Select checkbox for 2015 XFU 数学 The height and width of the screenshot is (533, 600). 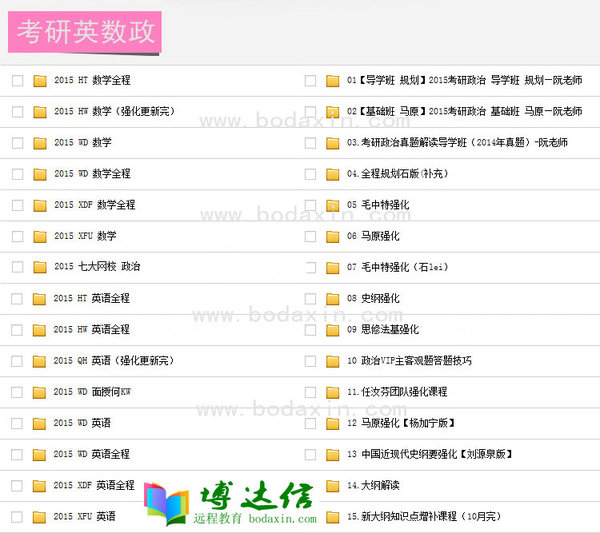click(x=18, y=236)
